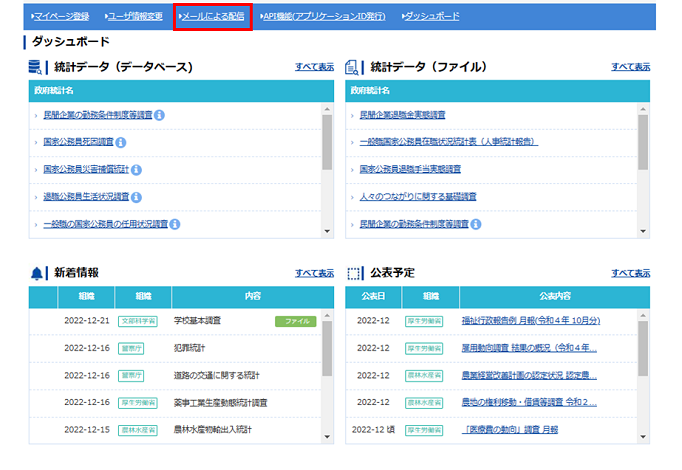Image resolution: width=682 pixels, height=470 pixels.
Task: Open 農業経営改善計画の認定状況 link
Action: pyautogui.click(x=529, y=375)
